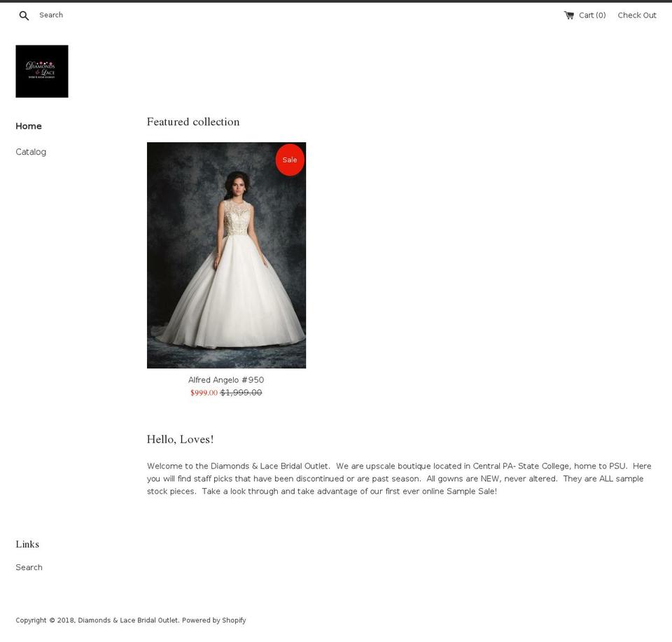Open the wedding gown product image
The image size is (672, 642).
(226, 255)
